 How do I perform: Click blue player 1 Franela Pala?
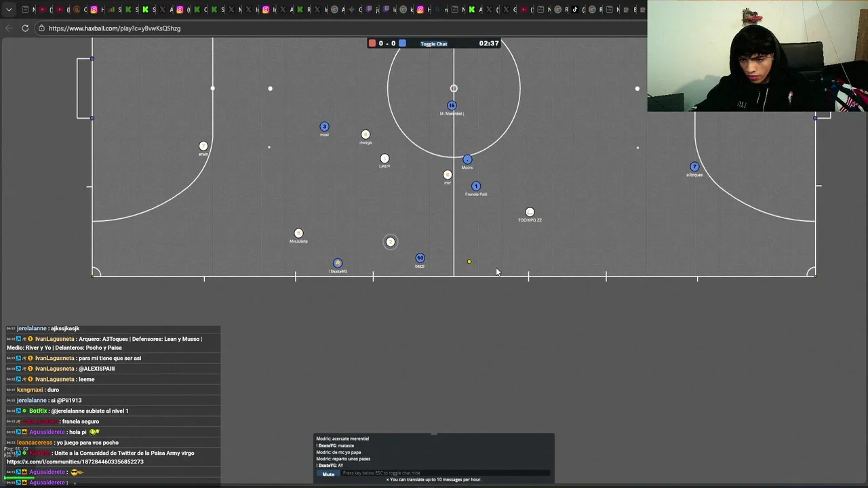tap(475, 186)
